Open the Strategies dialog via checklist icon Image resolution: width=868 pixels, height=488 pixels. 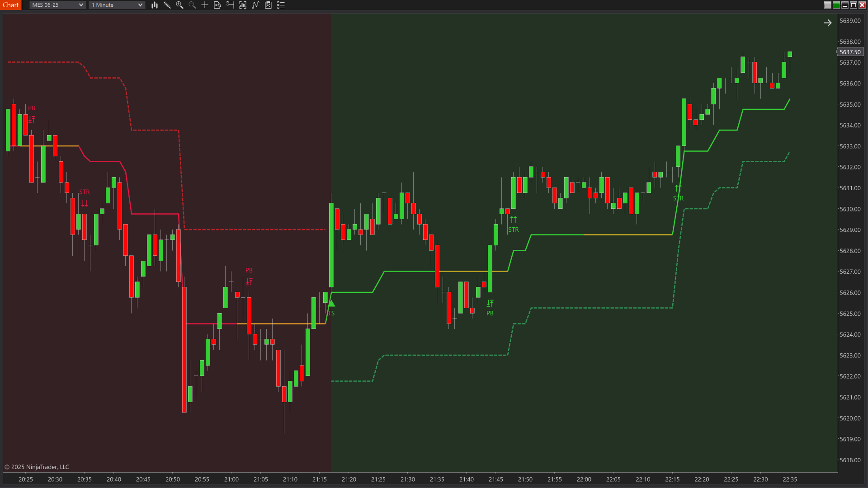(x=269, y=5)
